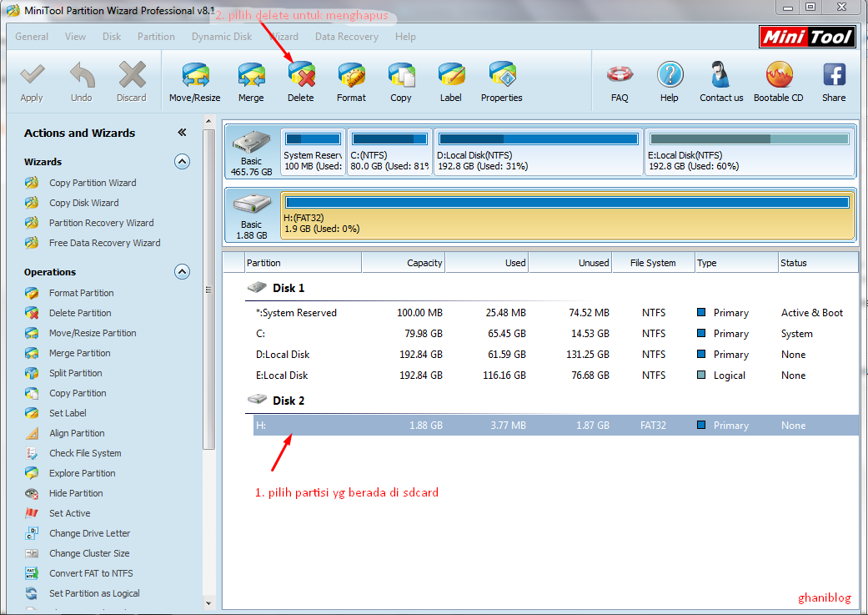868x615 pixels.
Task: Start Free Data Recovery Wizard
Action: pyautogui.click(x=104, y=243)
